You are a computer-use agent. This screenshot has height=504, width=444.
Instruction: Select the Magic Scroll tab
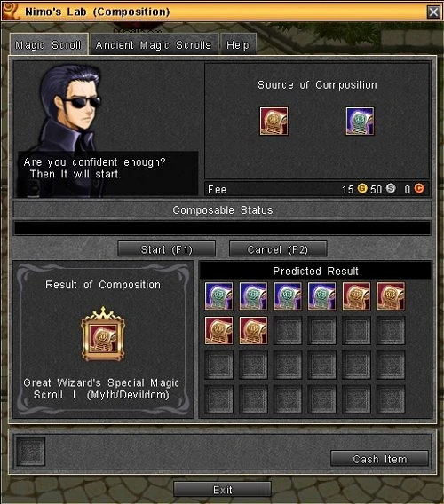(48, 44)
